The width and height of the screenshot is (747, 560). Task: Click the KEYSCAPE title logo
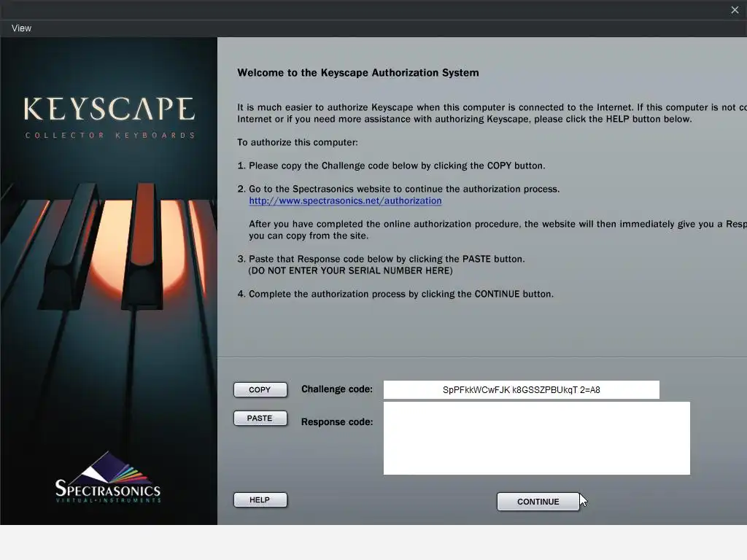click(x=109, y=109)
